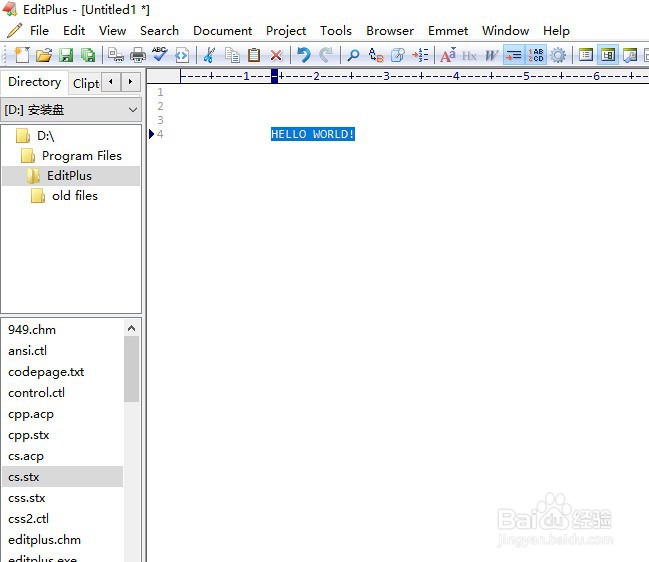Image resolution: width=649 pixels, height=562 pixels.
Task: Open the View menu
Action: (x=112, y=31)
